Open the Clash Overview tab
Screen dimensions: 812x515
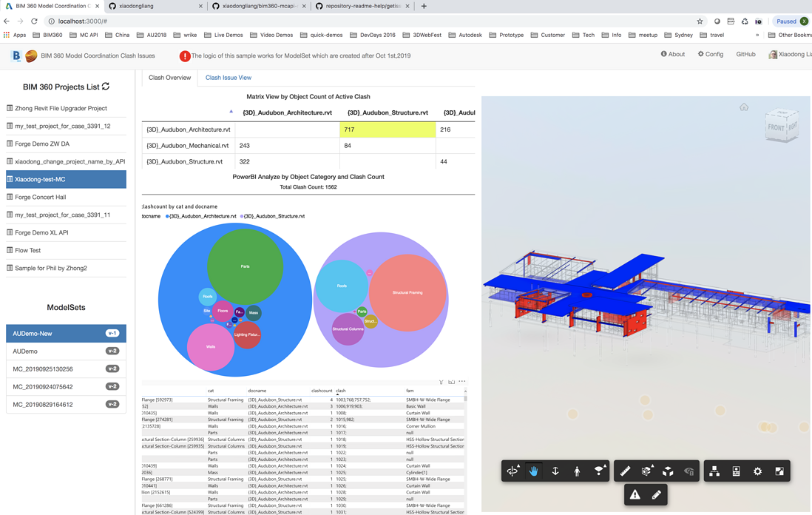click(x=170, y=78)
